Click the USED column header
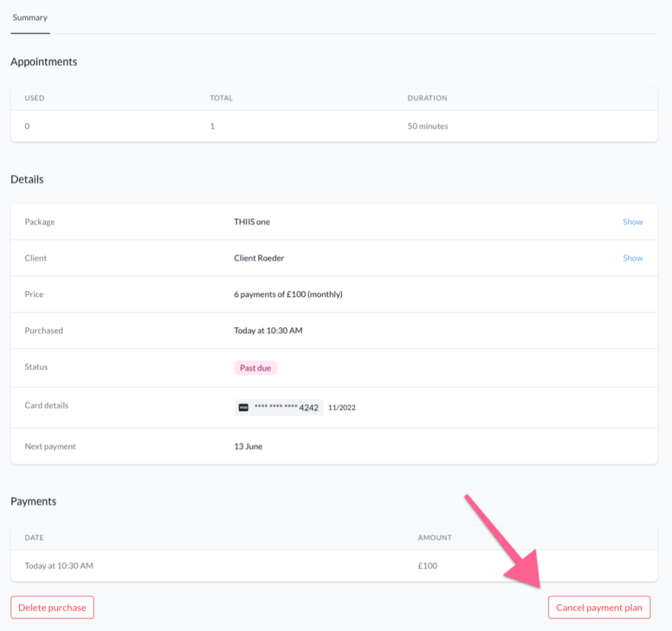Viewport: 672px width, 631px height. pos(35,98)
